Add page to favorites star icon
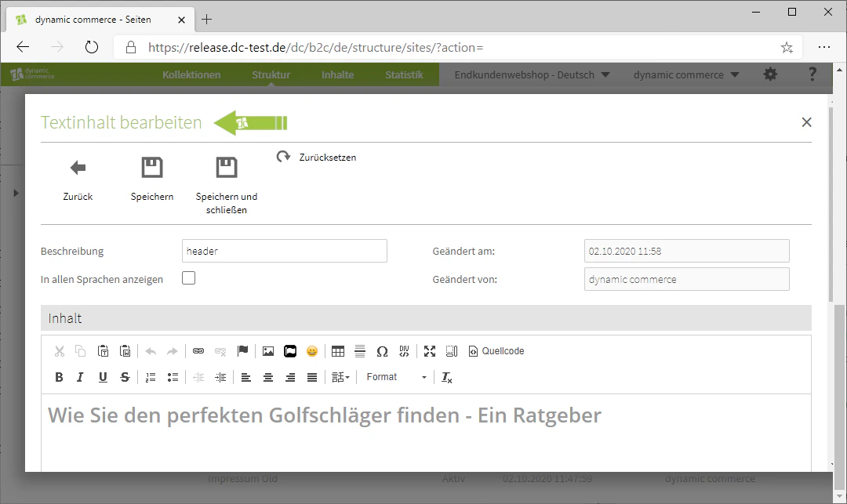Viewport: 847px width, 504px height. (787, 48)
